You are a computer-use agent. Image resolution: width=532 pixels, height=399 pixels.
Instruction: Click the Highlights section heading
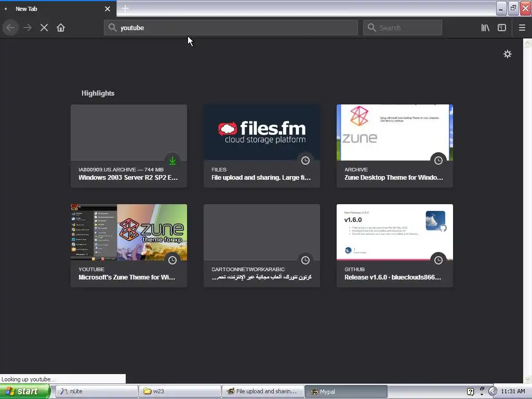tap(98, 94)
